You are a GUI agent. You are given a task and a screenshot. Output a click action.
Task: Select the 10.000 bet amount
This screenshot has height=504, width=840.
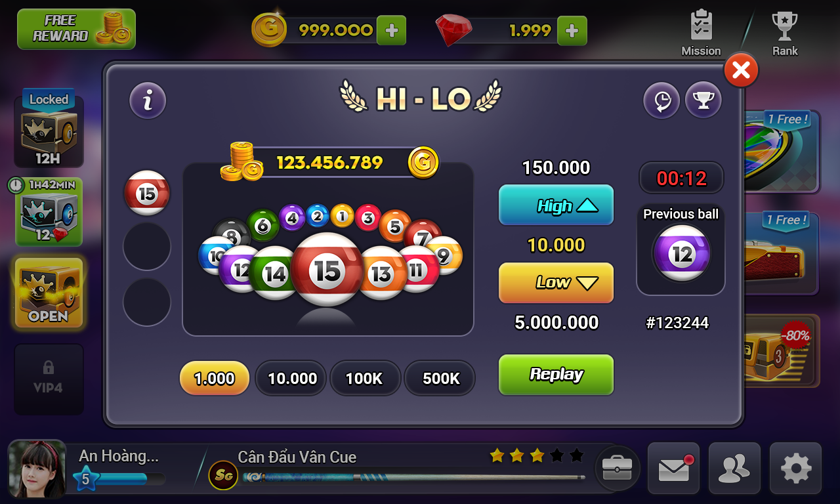(292, 379)
